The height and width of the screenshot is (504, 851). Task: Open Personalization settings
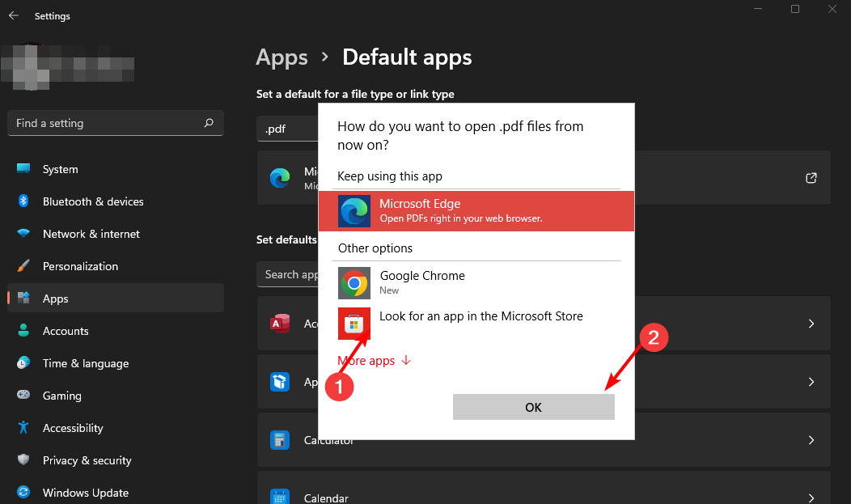[x=116, y=266]
